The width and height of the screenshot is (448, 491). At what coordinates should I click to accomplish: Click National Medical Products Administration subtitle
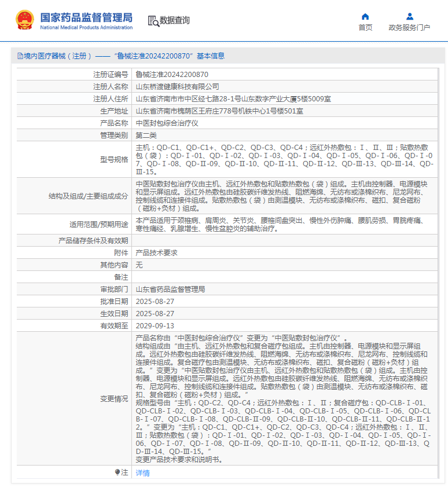tap(86, 28)
